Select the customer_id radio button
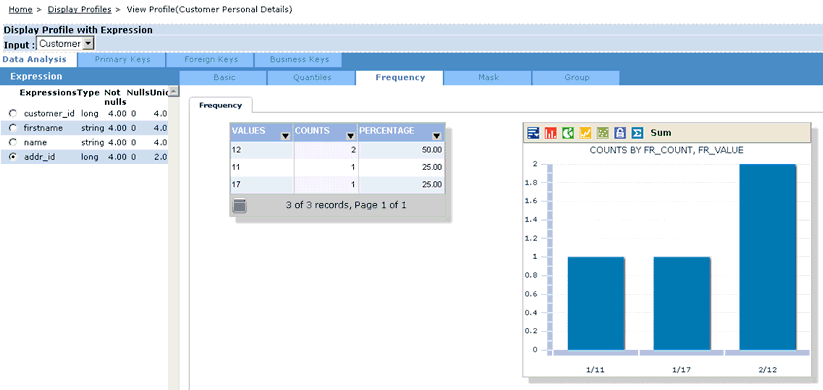Screen dimensions: 823x390 coord(13,113)
